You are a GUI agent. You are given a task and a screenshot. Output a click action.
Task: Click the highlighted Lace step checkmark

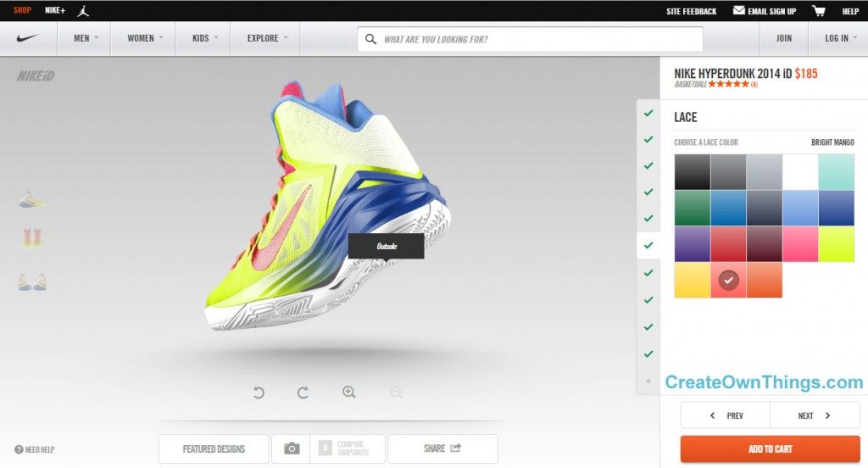(x=648, y=245)
